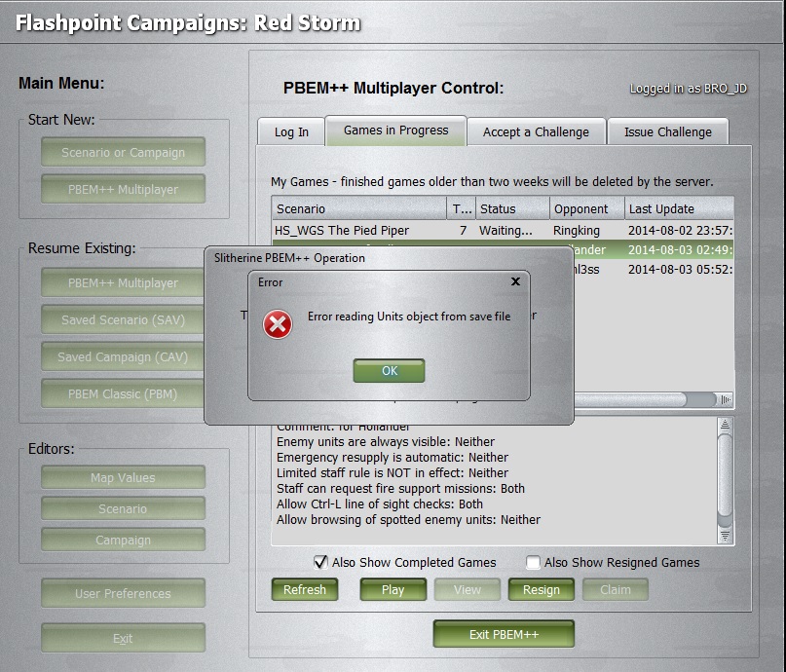Open the Scenario editor
Image resolution: width=786 pixels, height=672 pixels.
124,508
